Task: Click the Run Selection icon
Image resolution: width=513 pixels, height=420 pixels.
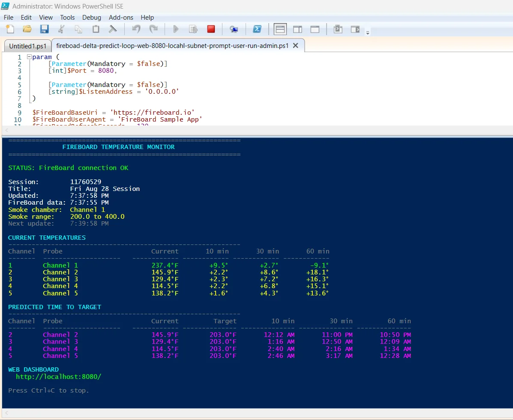Action: click(x=193, y=29)
